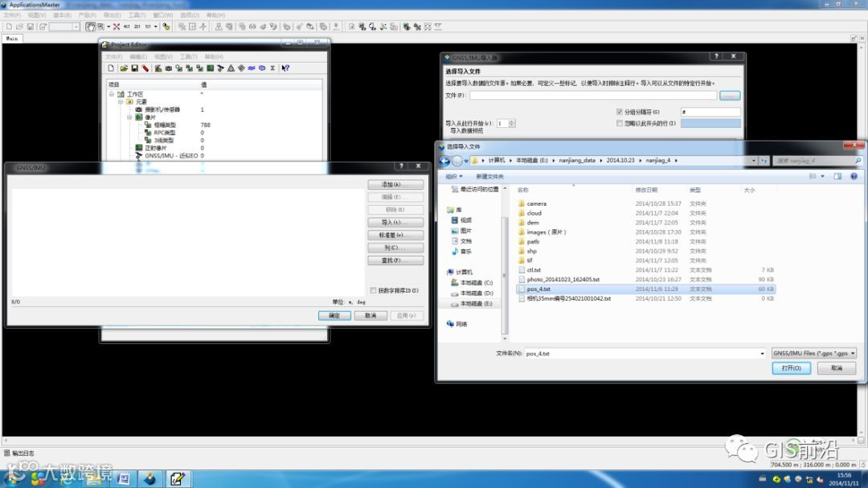Click Open folder icon in Project Editor toolbar
The width and height of the screenshot is (868, 488).
124,68
